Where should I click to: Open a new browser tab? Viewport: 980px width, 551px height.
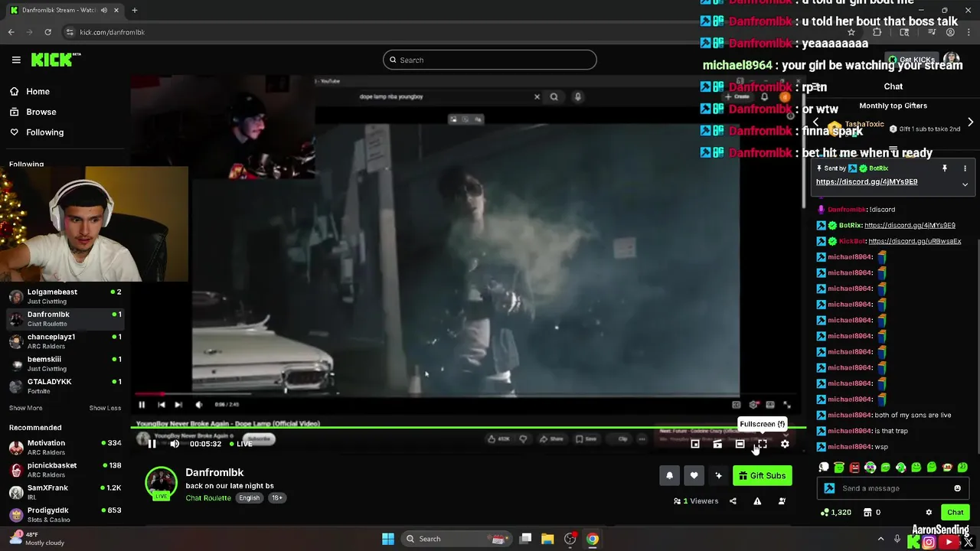[134, 10]
